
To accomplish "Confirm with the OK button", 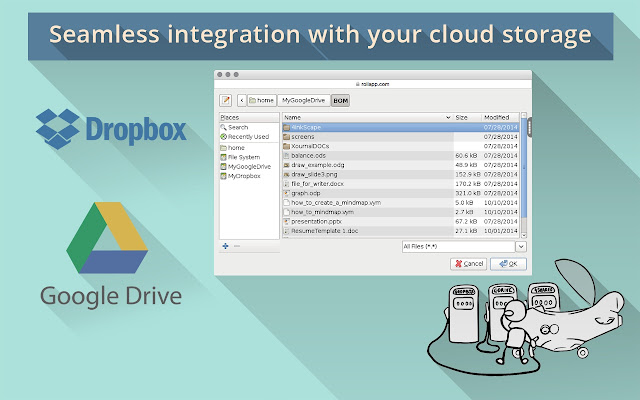I will tap(508, 264).
